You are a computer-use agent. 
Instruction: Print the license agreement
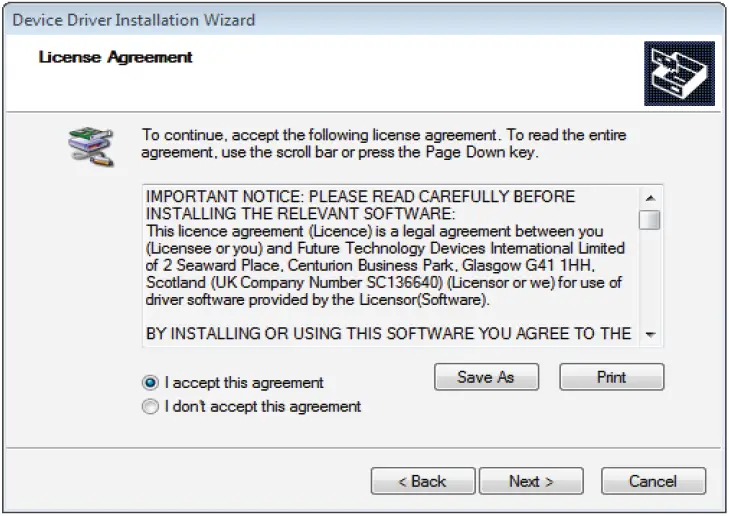pos(611,377)
